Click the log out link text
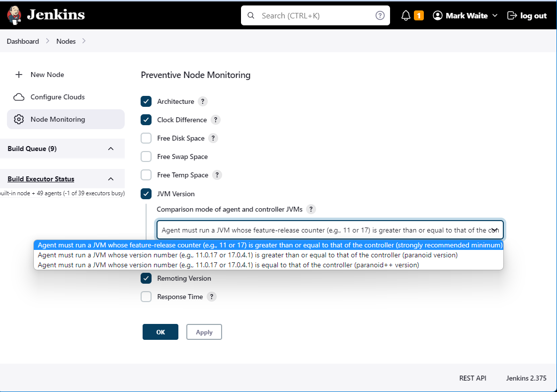Image resolution: width=557 pixels, height=392 pixels. point(533,15)
